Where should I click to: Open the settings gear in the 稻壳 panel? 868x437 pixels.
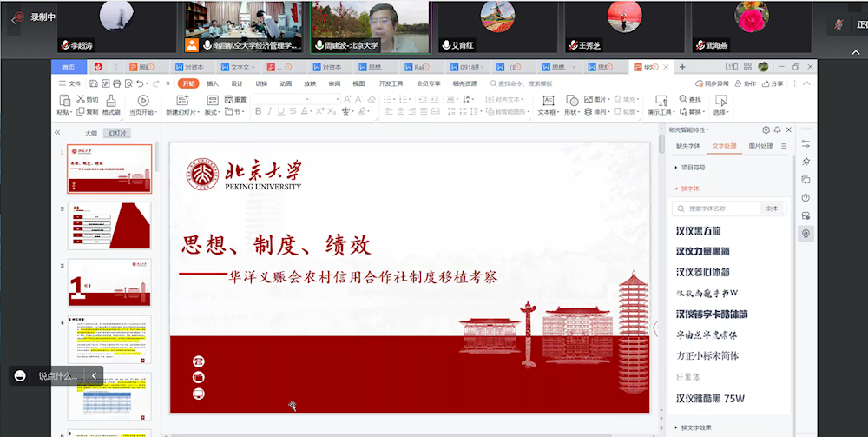(x=766, y=129)
